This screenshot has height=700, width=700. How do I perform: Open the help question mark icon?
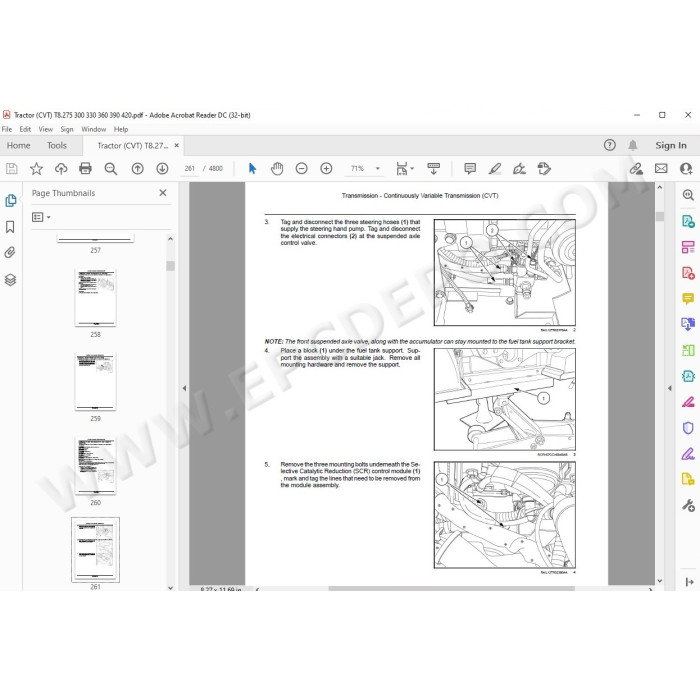[x=609, y=145]
